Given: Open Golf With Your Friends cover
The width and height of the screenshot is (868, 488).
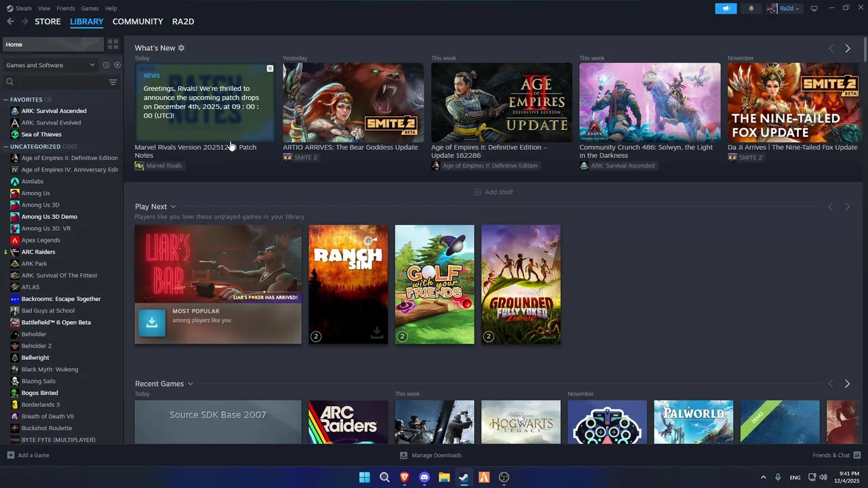Looking at the screenshot, I should pos(435,285).
